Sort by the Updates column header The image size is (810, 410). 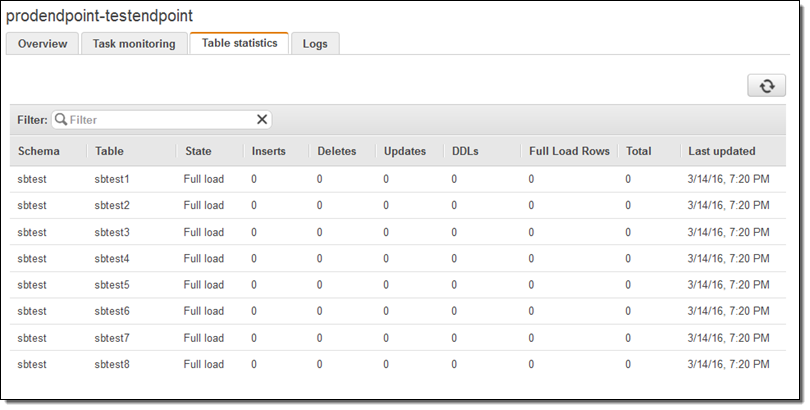[405, 151]
